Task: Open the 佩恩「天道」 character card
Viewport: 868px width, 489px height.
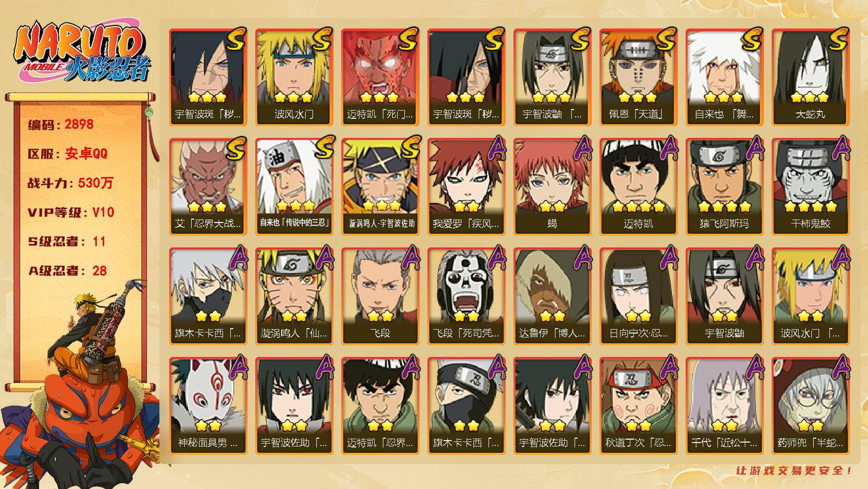Action: [638, 77]
